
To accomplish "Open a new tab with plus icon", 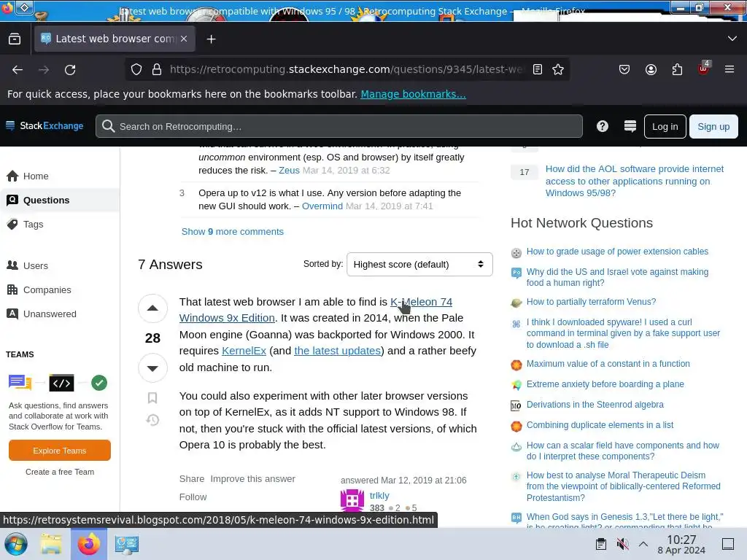I will pyautogui.click(x=211, y=39).
